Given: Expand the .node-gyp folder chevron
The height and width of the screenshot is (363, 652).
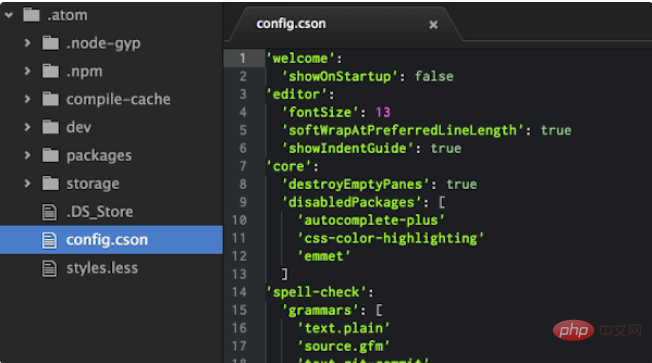Looking at the screenshot, I should coord(27,43).
